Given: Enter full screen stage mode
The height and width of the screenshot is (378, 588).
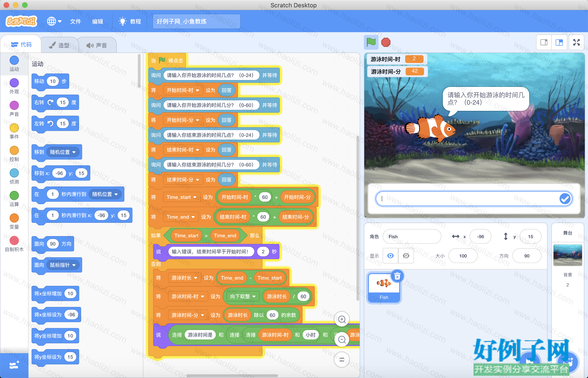Looking at the screenshot, I should click(576, 43).
